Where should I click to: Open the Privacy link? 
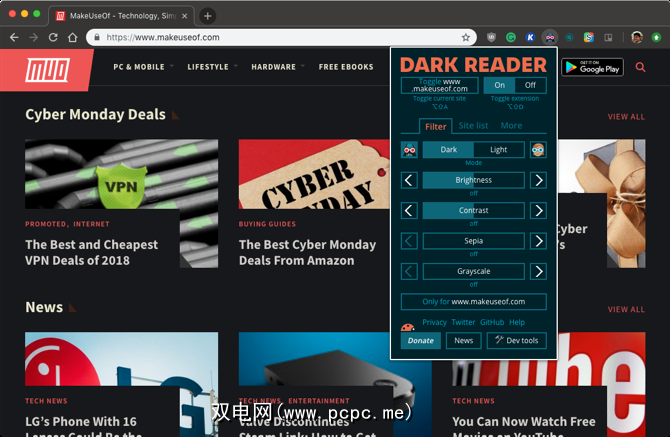435,323
